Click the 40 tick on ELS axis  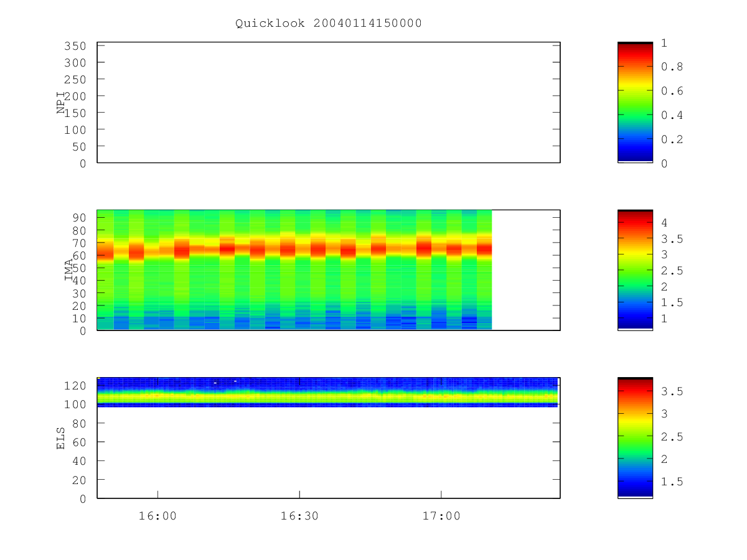[x=80, y=460]
